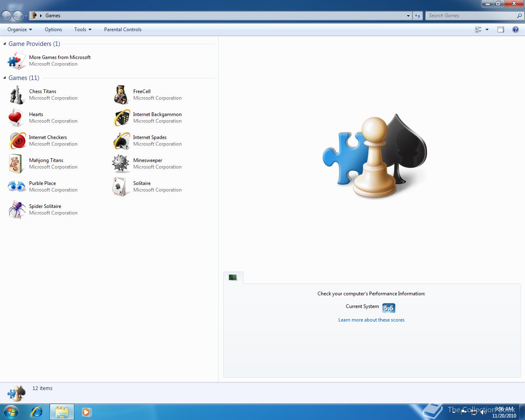The width and height of the screenshot is (525, 420).
Task: Click the Internet Checkers title text
Action: point(48,137)
